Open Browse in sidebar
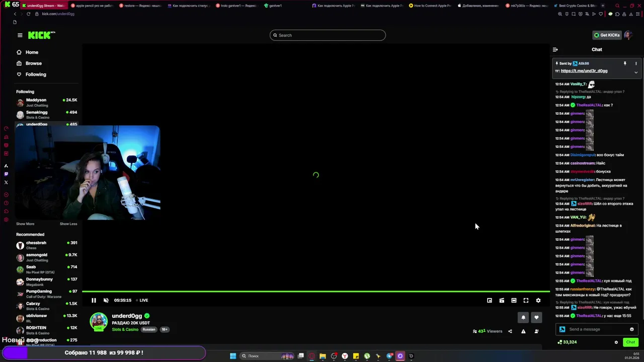The width and height of the screenshot is (644, 362). point(29,63)
